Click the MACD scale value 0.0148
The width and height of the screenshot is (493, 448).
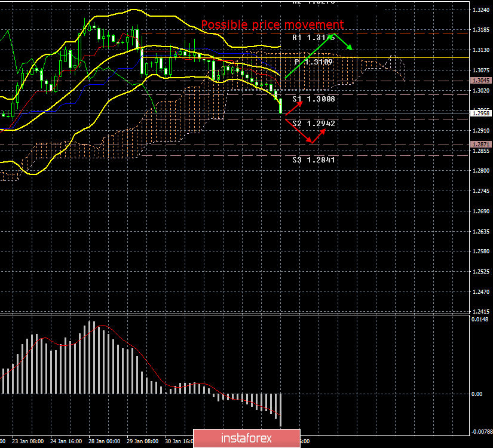480,320
